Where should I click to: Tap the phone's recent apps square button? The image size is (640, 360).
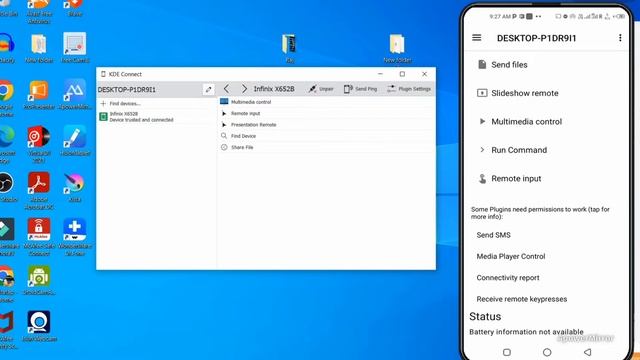point(507,352)
